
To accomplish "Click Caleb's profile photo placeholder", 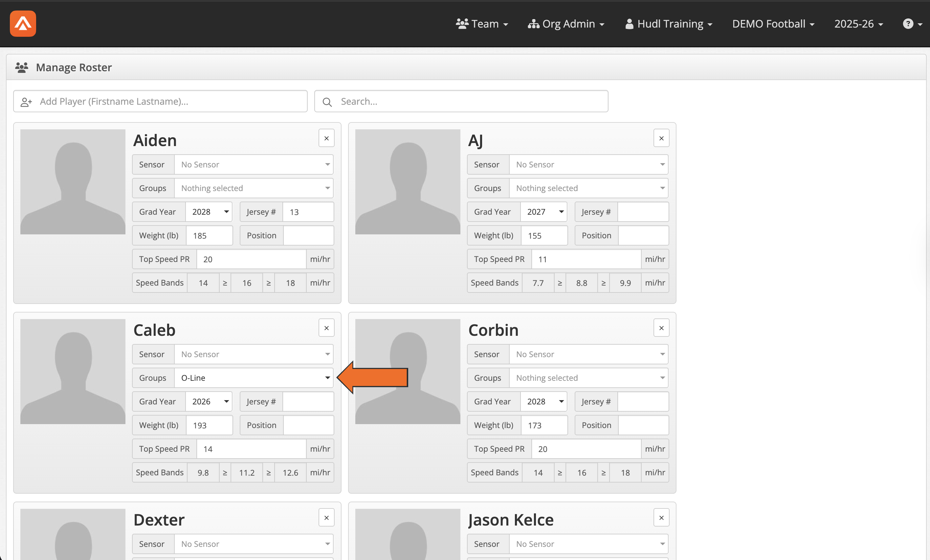I will tap(73, 372).
